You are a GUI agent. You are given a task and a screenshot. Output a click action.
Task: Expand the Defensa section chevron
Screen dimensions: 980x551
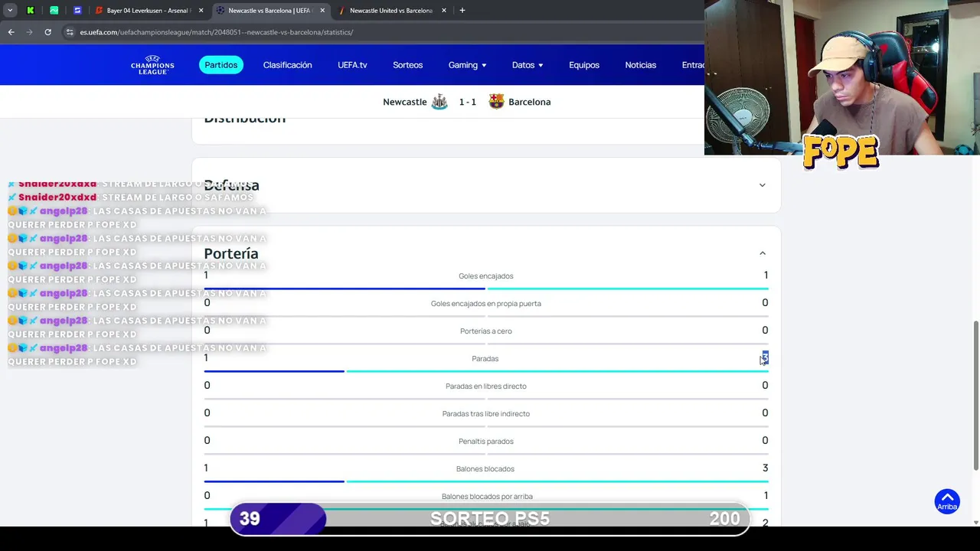coord(762,185)
